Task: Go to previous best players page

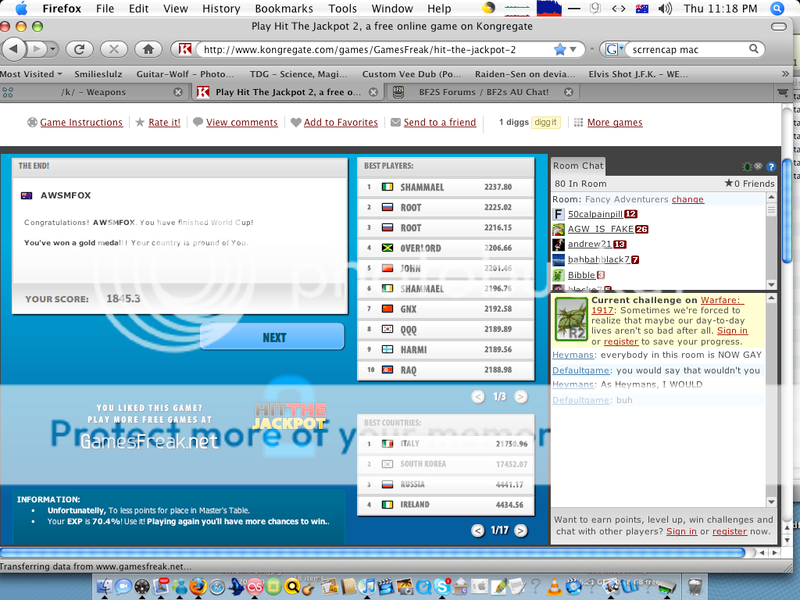Action: pos(478,396)
